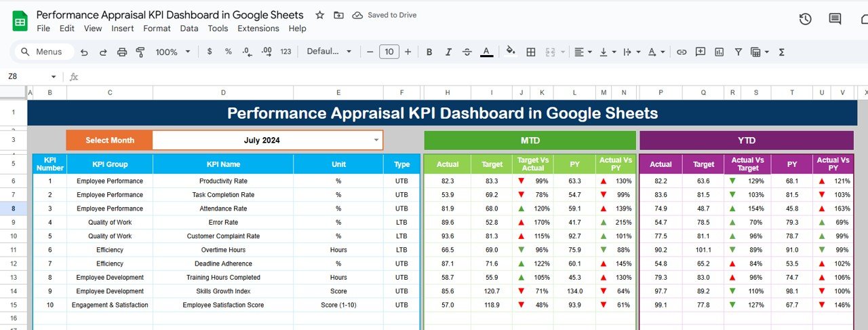Screen dimensions: 868x330
Task: Open the font family dropdown
Action: [330, 52]
